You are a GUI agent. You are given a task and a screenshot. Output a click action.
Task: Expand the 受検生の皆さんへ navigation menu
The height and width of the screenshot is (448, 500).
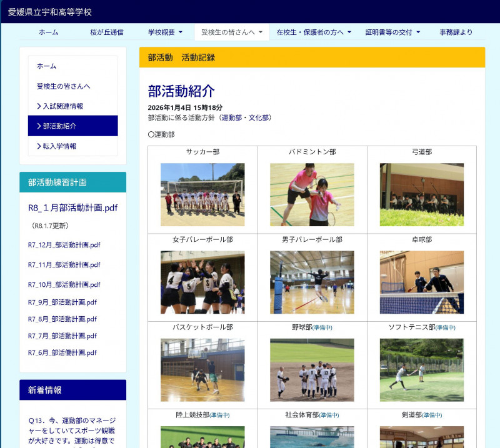pos(231,32)
